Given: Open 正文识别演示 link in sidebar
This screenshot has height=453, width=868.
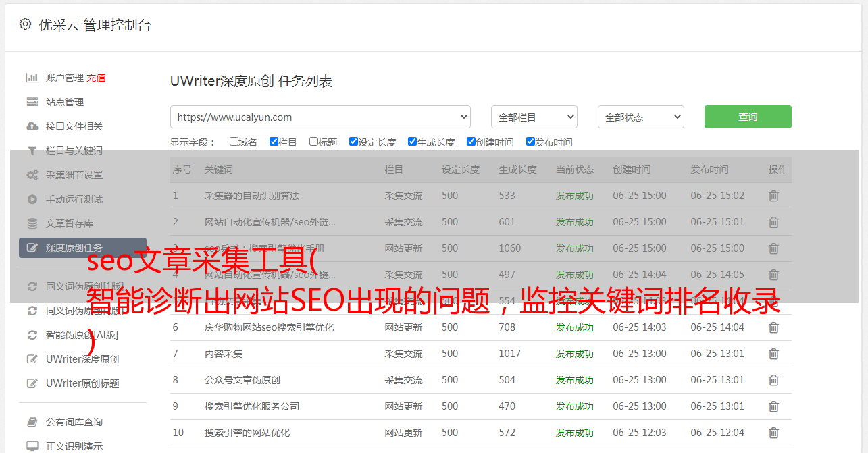Looking at the screenshot, I should 74,446.
